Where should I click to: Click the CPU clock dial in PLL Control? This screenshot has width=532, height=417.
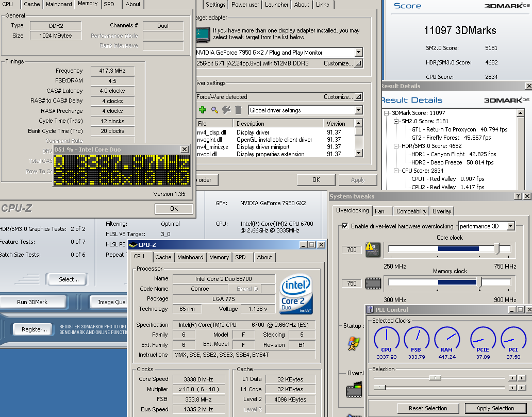387,338
